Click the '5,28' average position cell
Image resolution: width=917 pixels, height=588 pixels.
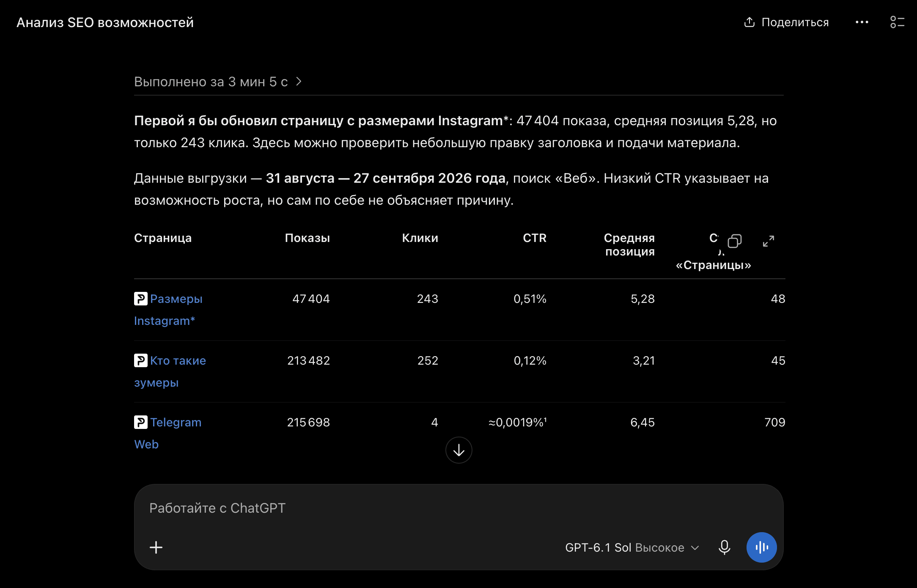click(x=642, y=299)
